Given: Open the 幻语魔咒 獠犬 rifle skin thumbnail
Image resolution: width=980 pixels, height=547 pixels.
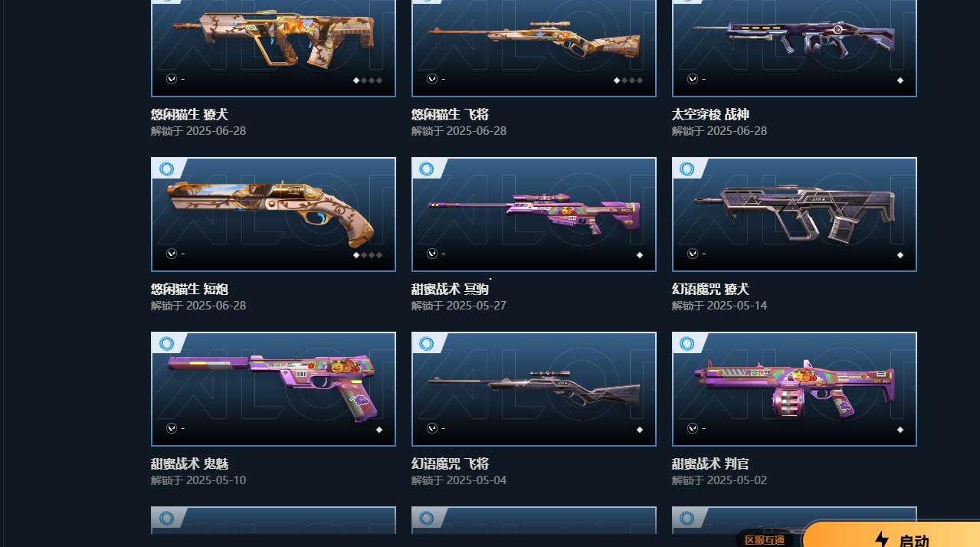Looking at the screenshot, I should click(x=795, y=215).
